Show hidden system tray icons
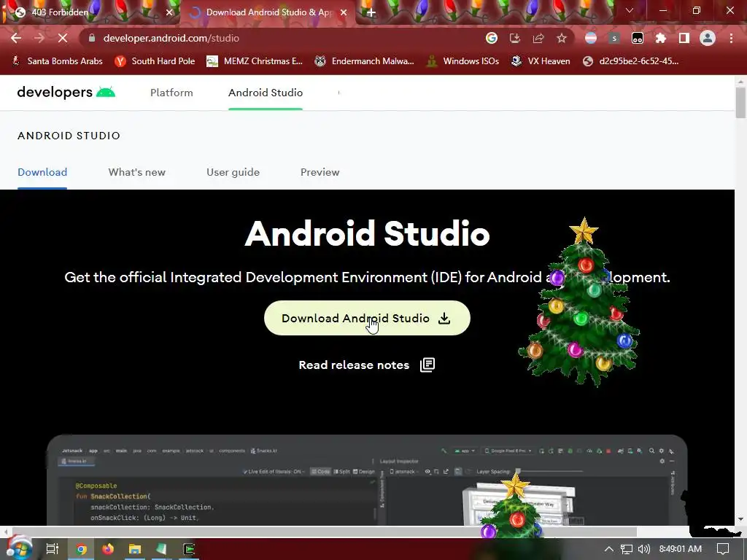Image resolution: width=747 pixels, height=560 pixels. pyautogui.click(x=609, y=549)
